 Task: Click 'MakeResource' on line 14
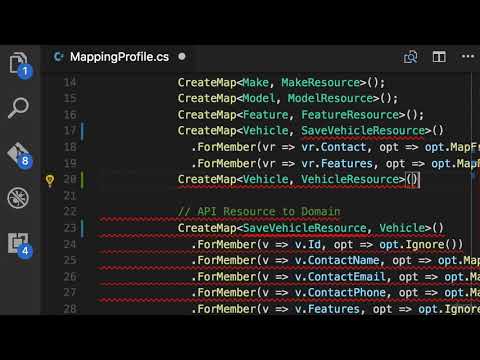tap(321, 82)
